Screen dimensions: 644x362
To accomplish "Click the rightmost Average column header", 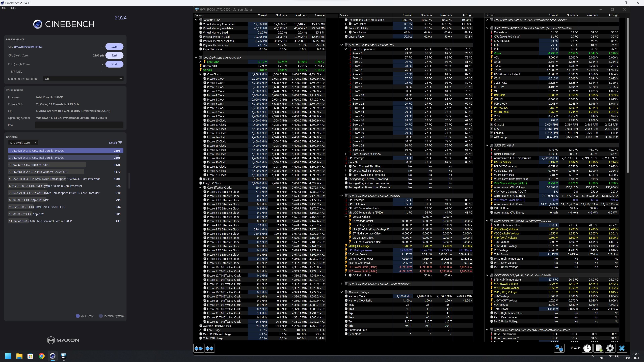I will pyautogui.click(x=609, y=15).
